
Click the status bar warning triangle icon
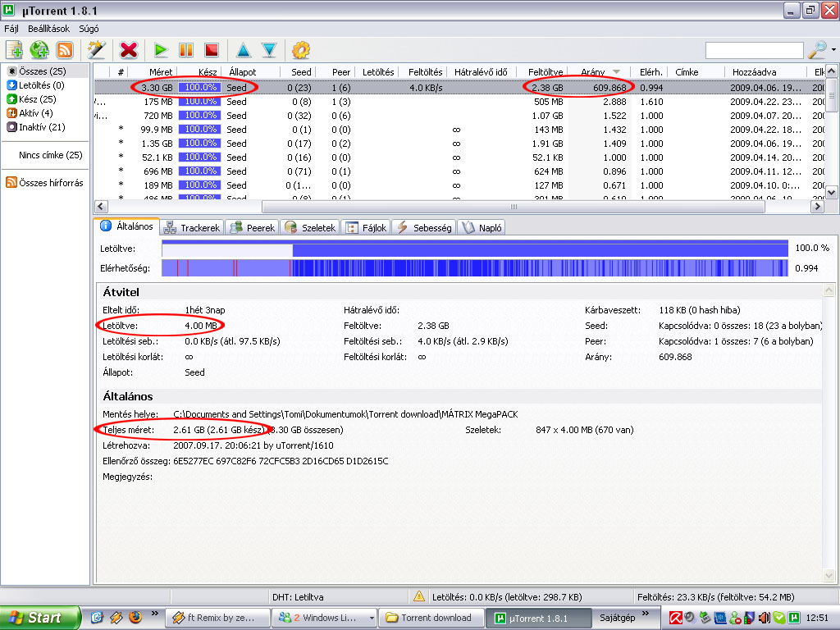click(x=419, y=596)
